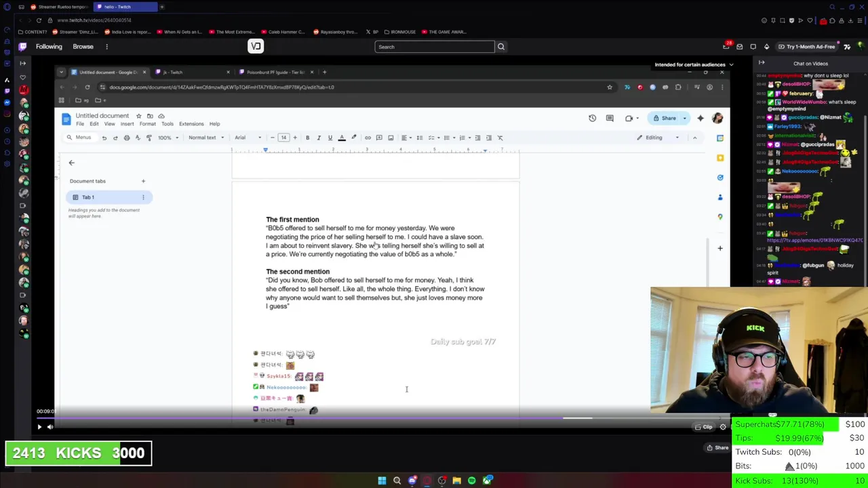Screen dimensions: 868x488
Task: Click the video volume speaker icon
Action: point(50,426)
